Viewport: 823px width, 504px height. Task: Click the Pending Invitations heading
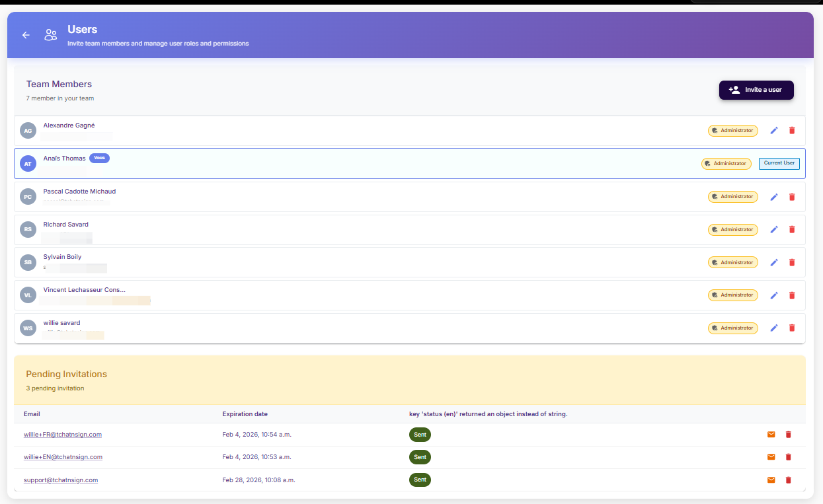(x=67, y=374)
